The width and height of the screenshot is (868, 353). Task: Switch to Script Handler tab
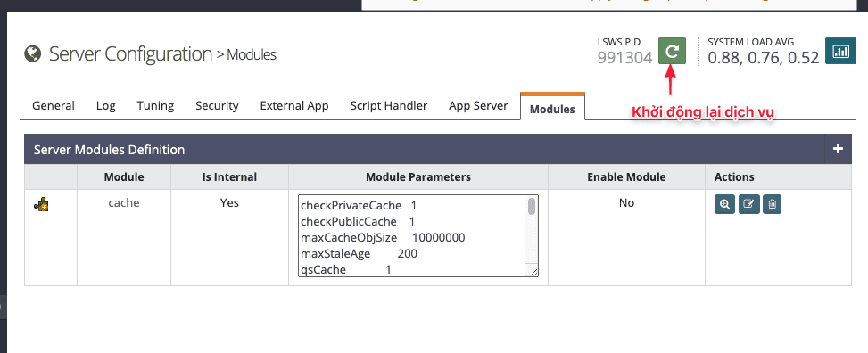click(389, 106)
